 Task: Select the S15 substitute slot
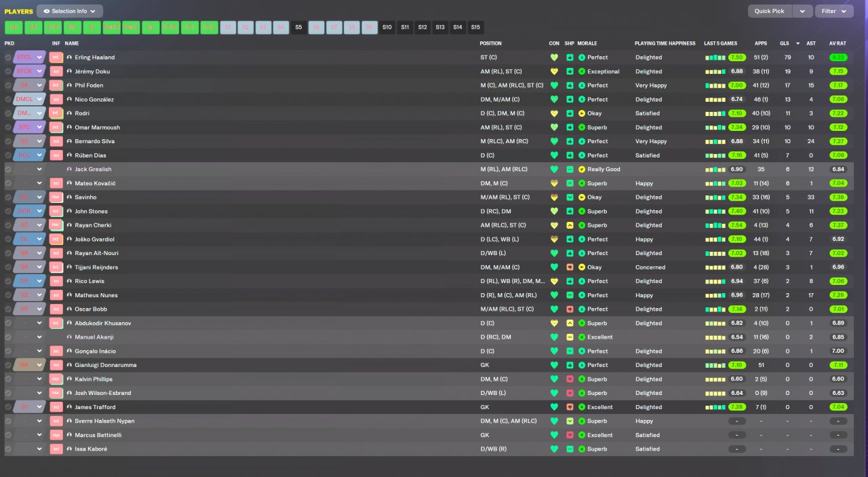pos(475,28)
